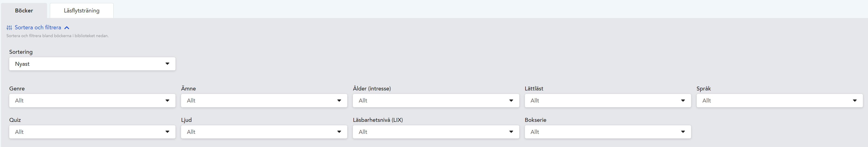
Task: Open the Ålder (intresse) dropdown
Action: click(x=436, y=101)
